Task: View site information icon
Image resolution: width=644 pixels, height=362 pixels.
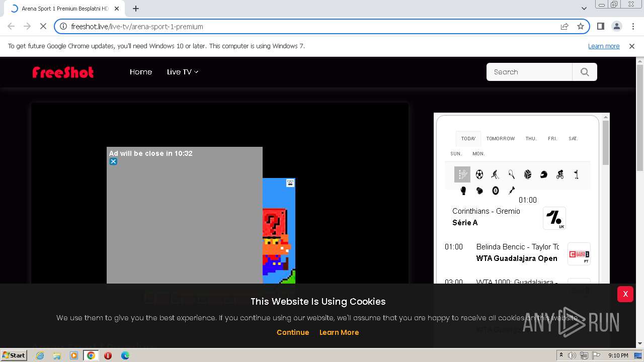Action: (x=63, y=26)
